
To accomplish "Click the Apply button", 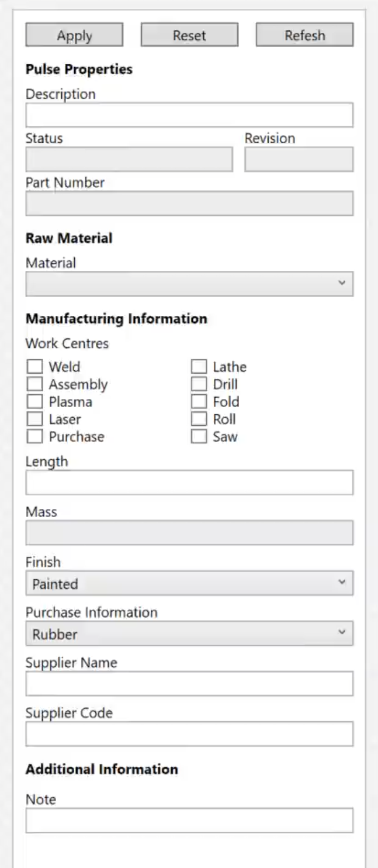I will 74,35.
